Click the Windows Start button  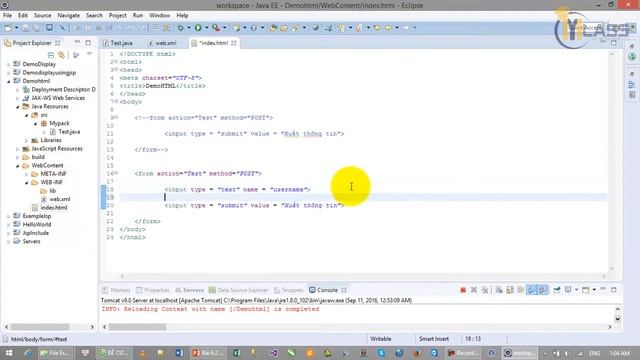tap(9, 353)
